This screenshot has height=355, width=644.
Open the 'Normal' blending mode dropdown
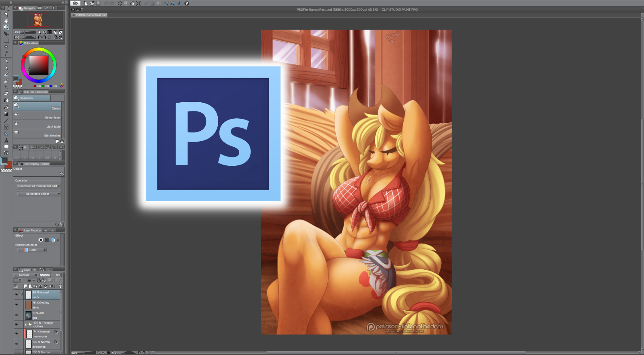tap(26, 275)
